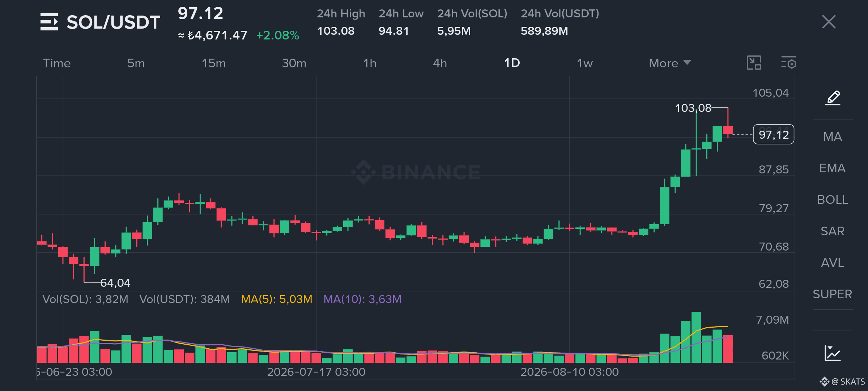Select the 15m timeframe
868x391 pixels.
point(214,63)
